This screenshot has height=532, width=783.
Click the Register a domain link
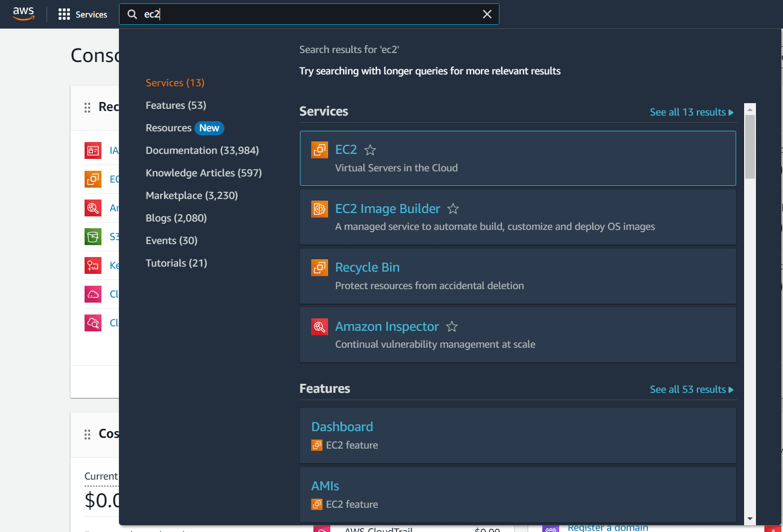pos(608,527)
